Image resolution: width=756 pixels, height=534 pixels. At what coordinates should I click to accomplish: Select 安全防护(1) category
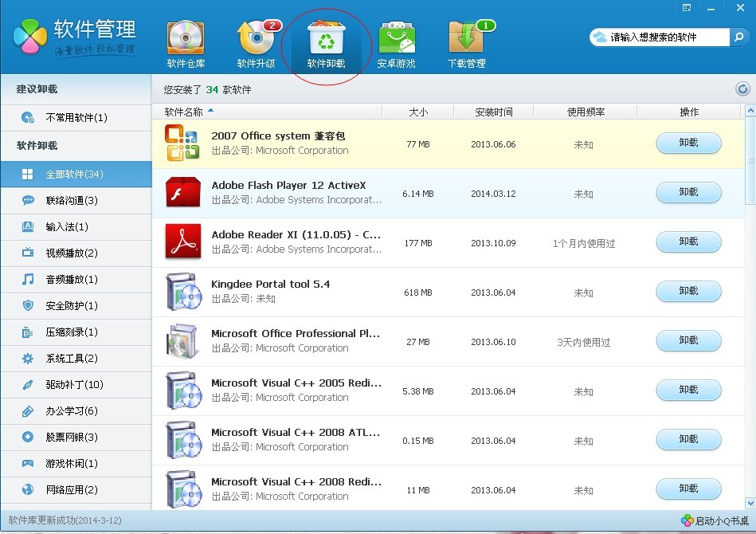click(76, 306)
